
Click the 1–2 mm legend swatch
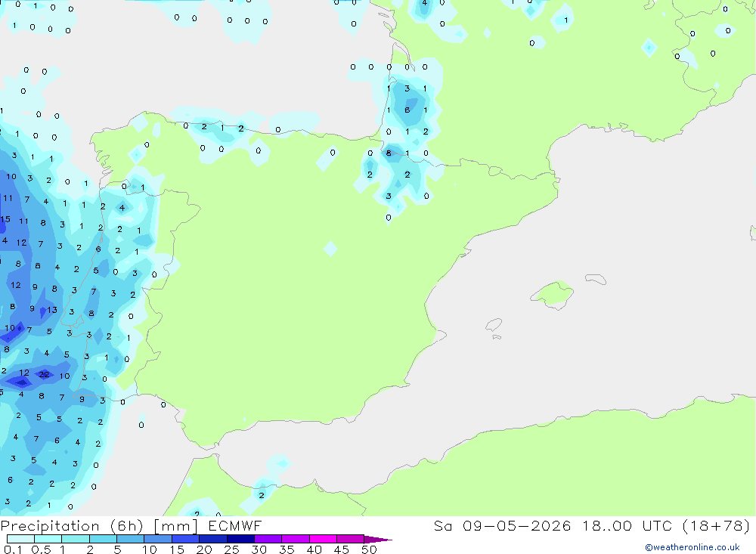(75, 539)
